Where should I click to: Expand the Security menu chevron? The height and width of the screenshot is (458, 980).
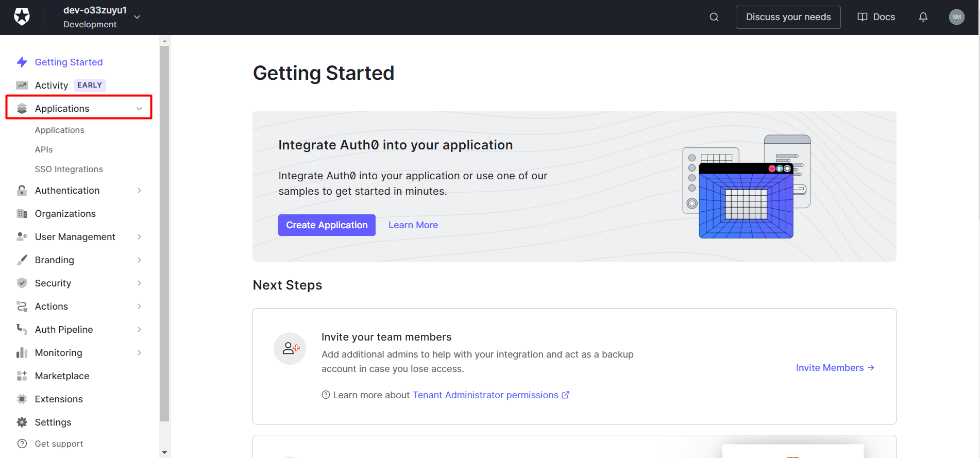coord(139,283)
